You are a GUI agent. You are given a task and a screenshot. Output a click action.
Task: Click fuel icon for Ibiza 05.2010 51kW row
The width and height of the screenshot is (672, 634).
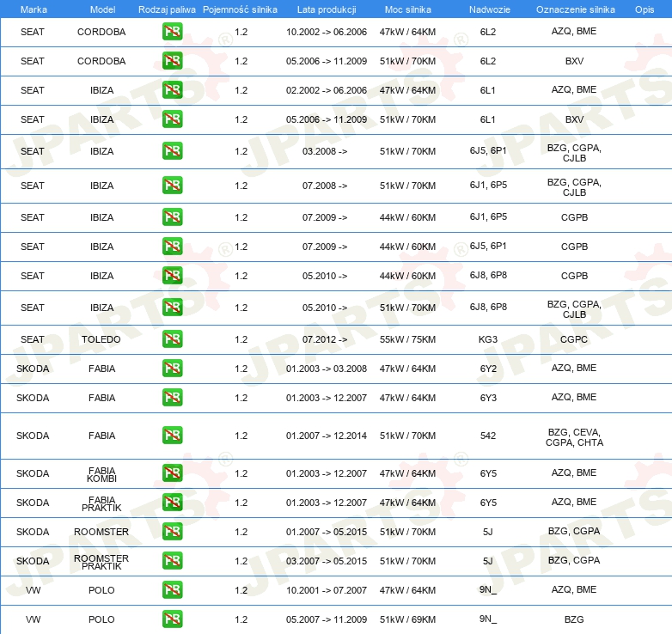pos(172,308)
